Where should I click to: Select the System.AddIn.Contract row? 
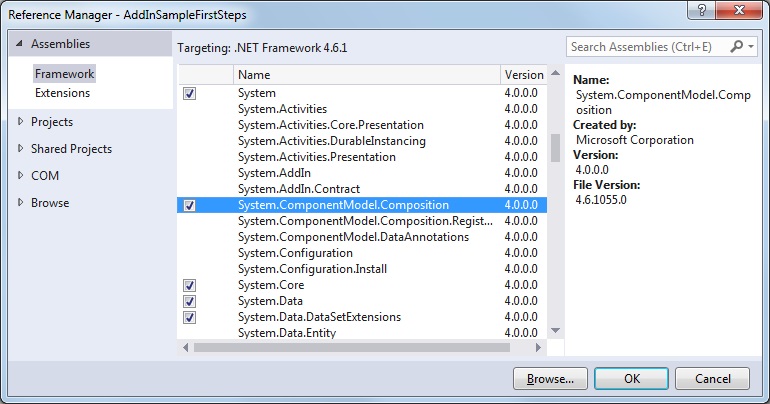pos(362,189)
